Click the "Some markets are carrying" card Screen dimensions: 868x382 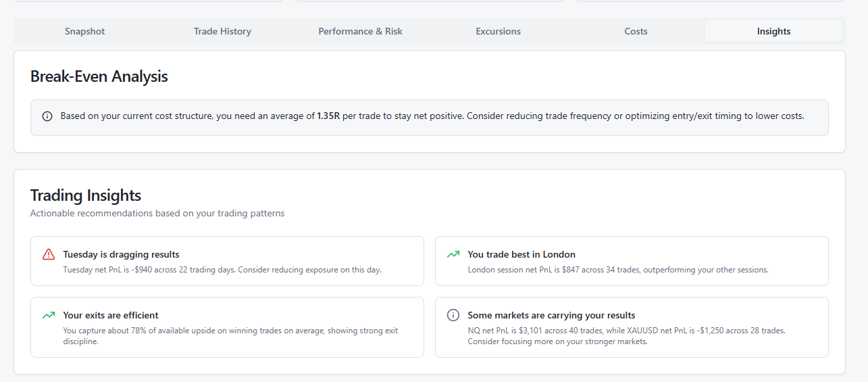(x=632, y=327)
